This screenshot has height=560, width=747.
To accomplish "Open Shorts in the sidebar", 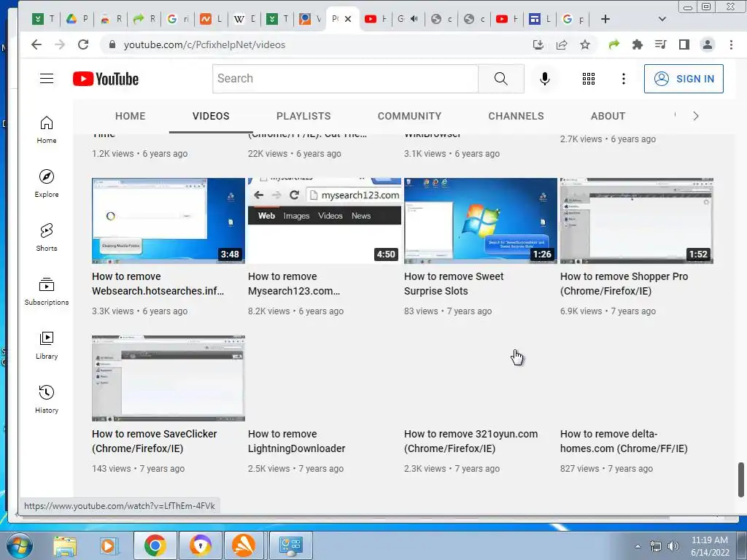I will [47, 237].
